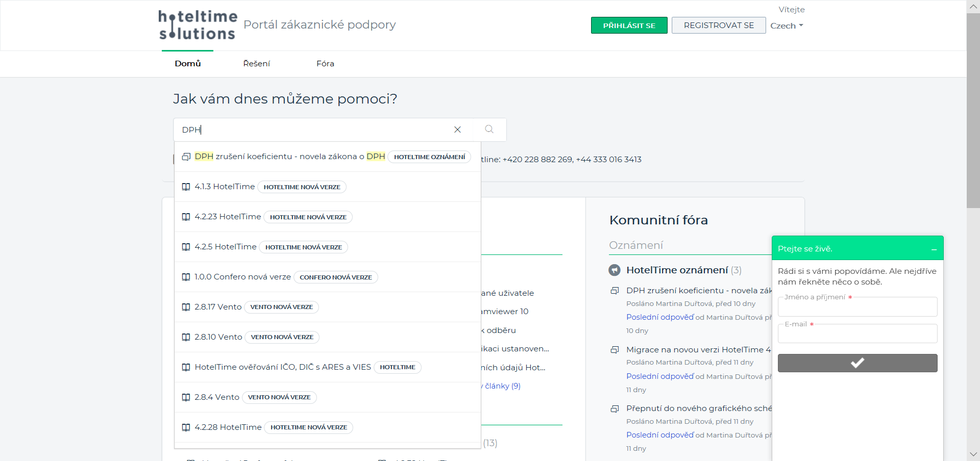Click the magnifier search icon
The width and height of the screenshot is (980, 461).
point(489,130)
